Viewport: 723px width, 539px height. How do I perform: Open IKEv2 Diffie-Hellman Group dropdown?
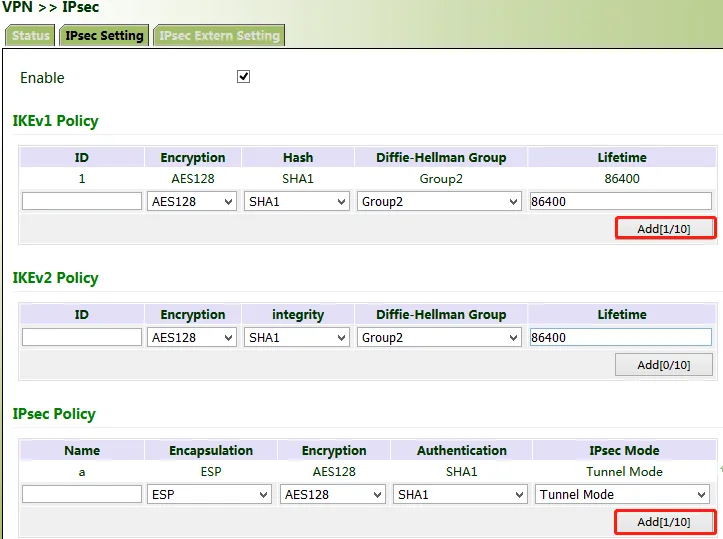pyautogui.click(x=439, y=338)
